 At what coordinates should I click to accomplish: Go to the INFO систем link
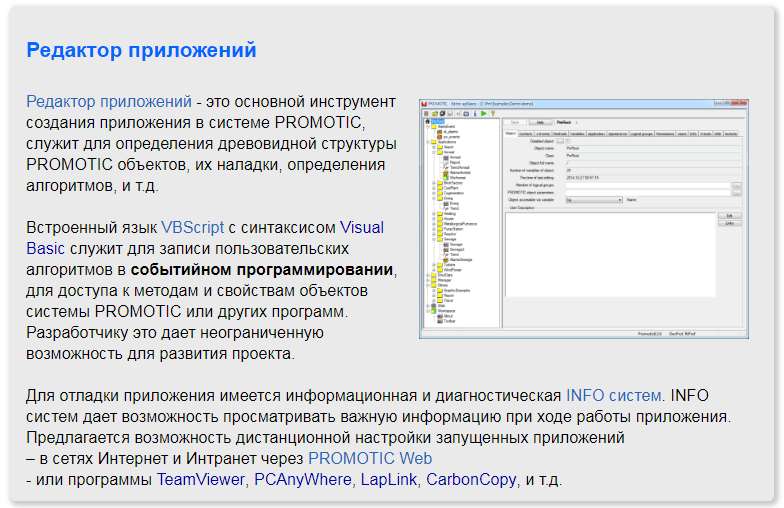(x=613, y=396)
